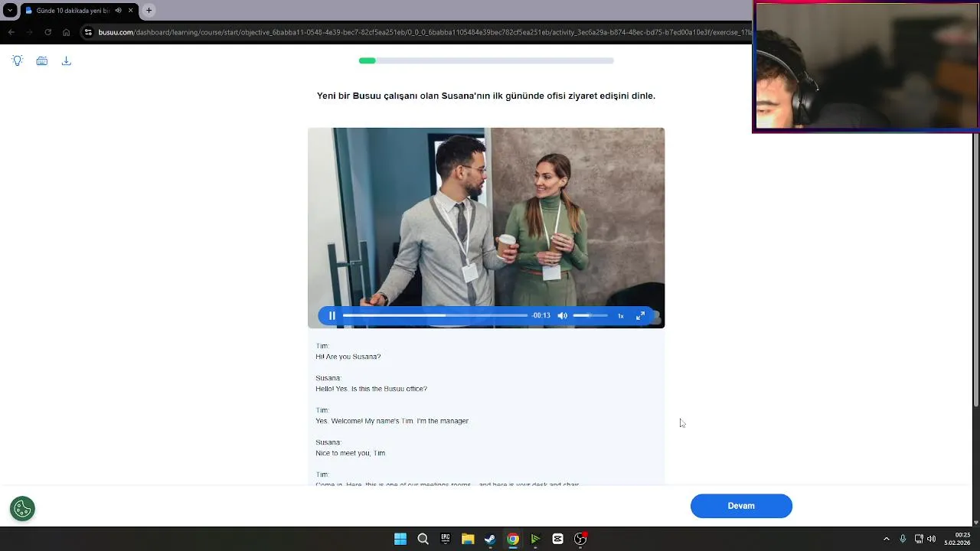Open CapCut from the taskbar
This screenshot has height=551, width=980.
557,539
